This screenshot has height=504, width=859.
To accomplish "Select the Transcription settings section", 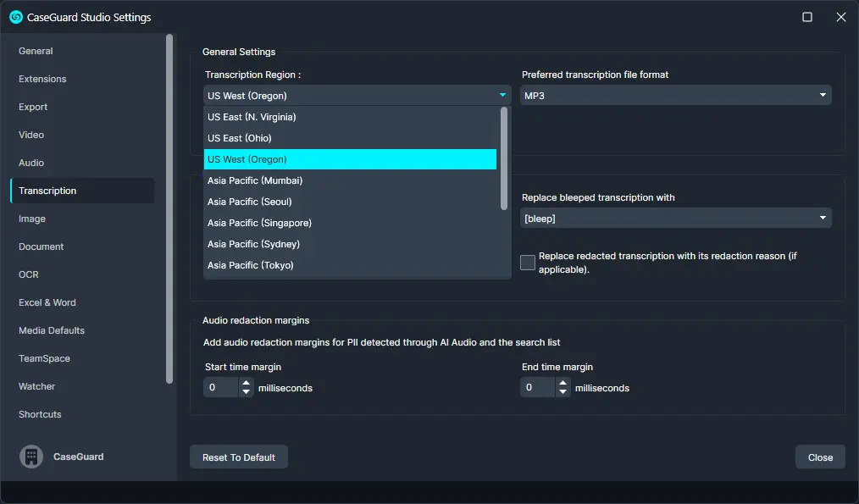I will pyautogui.click(x=82, y=191).
